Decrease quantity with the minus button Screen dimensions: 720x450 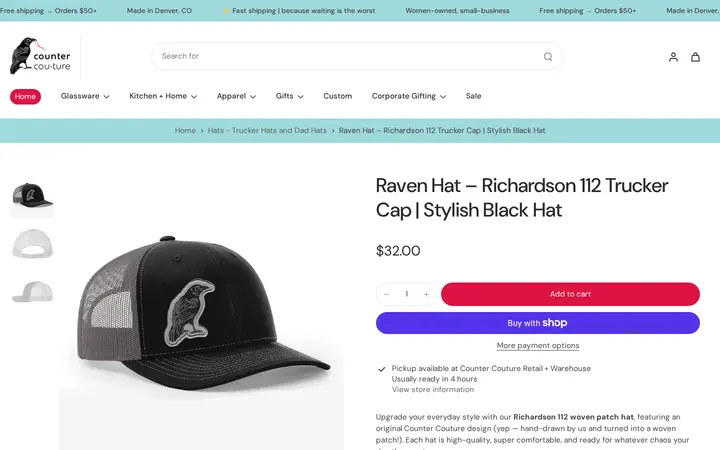[x=386, y=294]
